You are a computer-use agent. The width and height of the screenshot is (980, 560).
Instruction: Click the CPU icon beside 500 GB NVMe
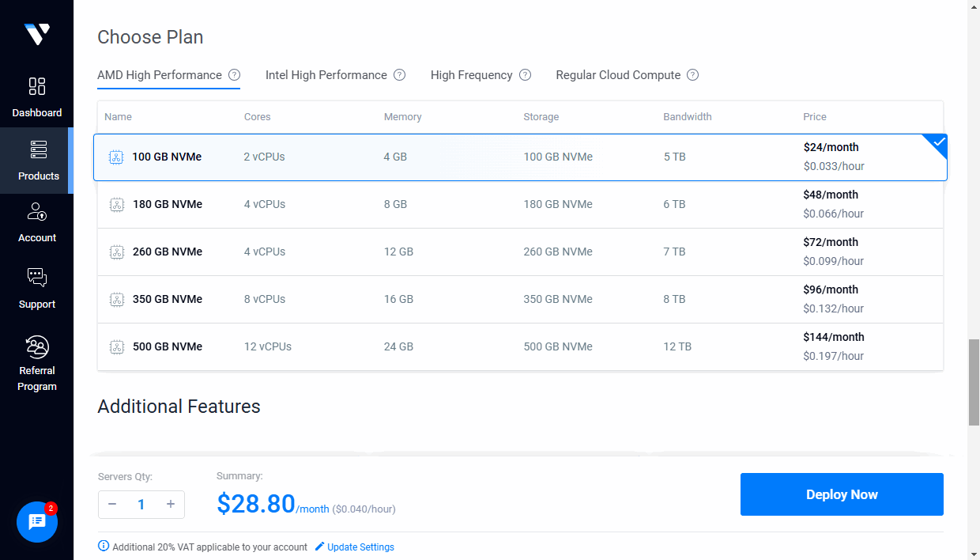(117, 346)
